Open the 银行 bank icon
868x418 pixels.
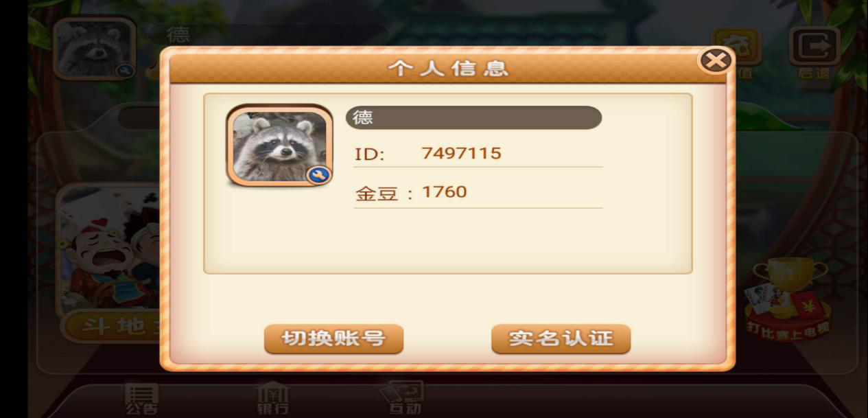coord(272,399)
